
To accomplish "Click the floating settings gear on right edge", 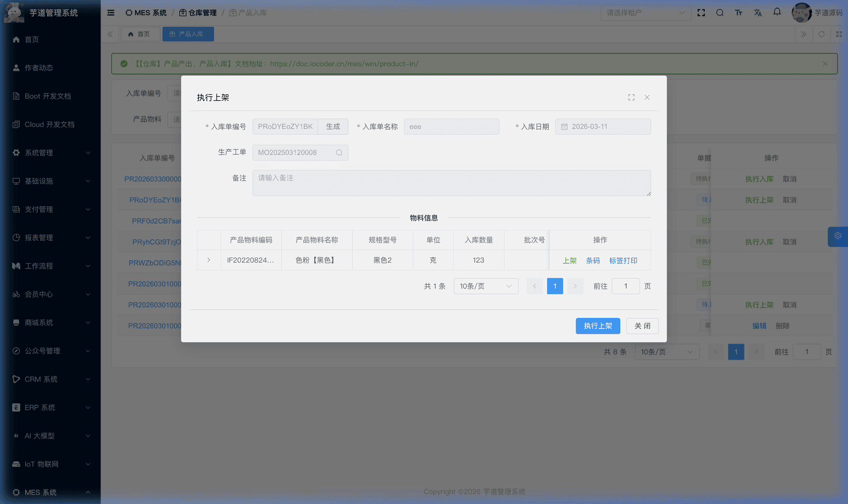I will 837,236.
